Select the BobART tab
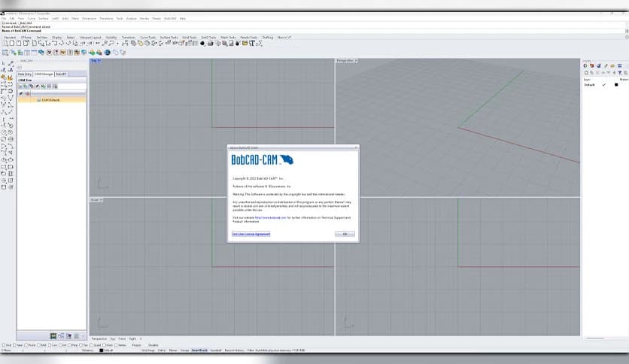Image resolution: width=629 pixels, height=364 pixels. click(x=62, y=74)
